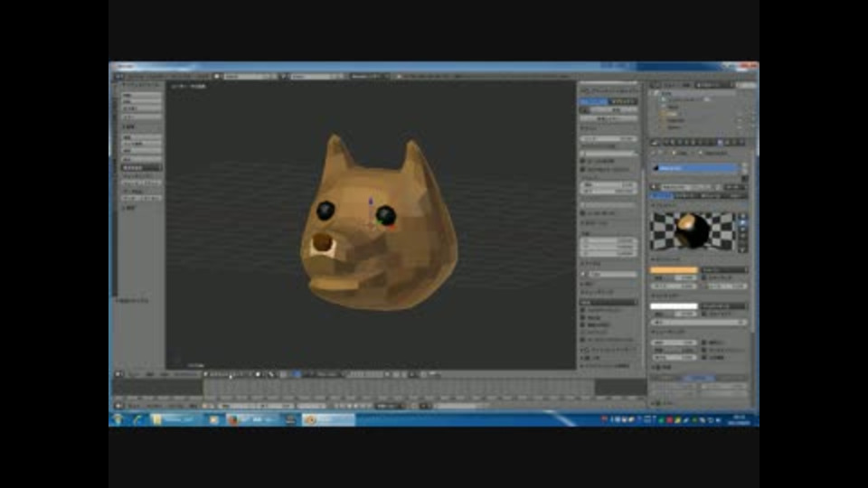This screenshot has width=868, height=488.
Task: Click the material name input field
Action: 681,187
